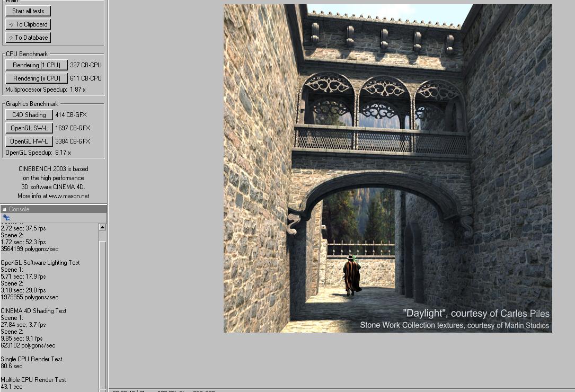
Task: Click the Console panel grip icon
Action: click(4, 209)
